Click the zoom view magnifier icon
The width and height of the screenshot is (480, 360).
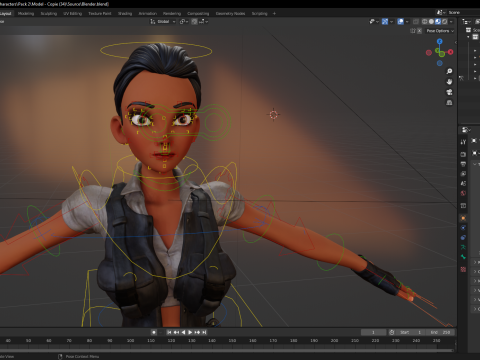pyautogui.click(x=449, y=71)
